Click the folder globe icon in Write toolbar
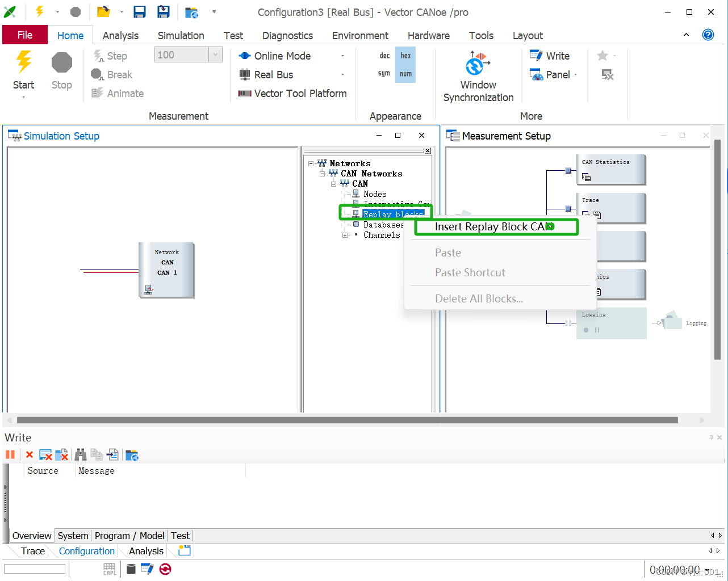The width and height of the screenshot is (728, 581). 132,455
